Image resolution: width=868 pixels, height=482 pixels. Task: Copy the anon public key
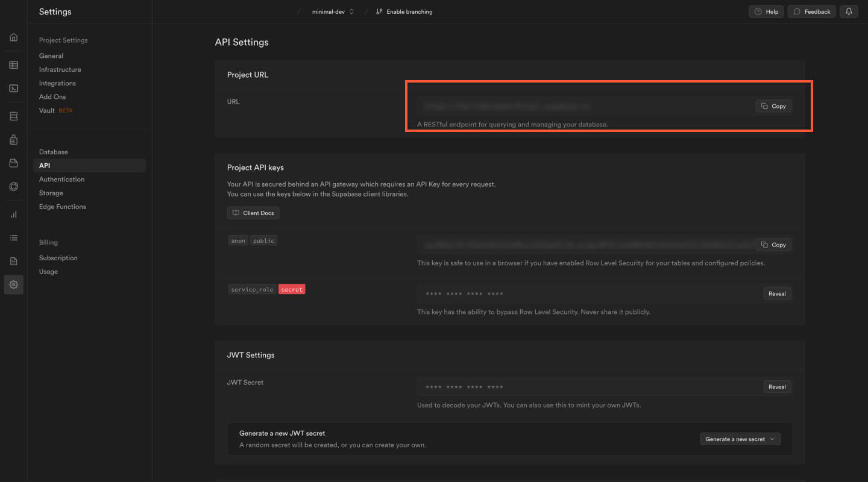(773, 245)
